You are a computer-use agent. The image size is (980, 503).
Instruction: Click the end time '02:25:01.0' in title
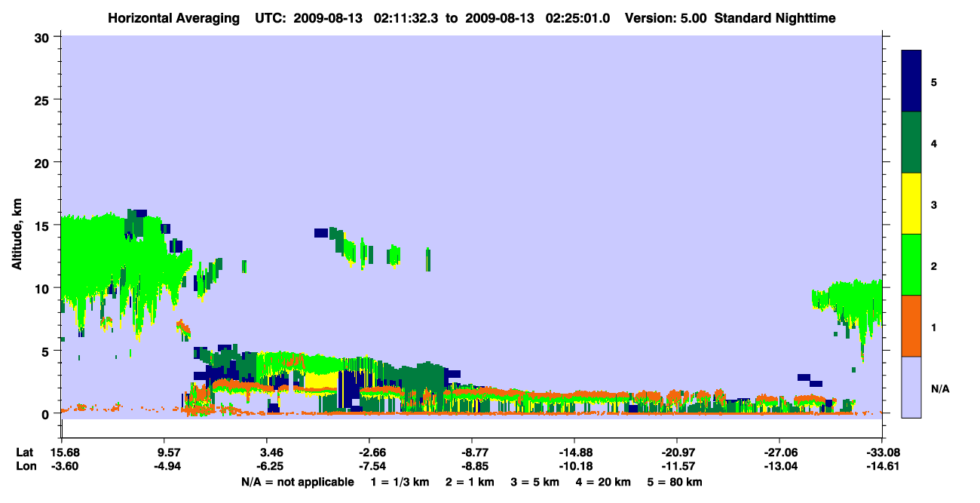(x=576, y=17)
